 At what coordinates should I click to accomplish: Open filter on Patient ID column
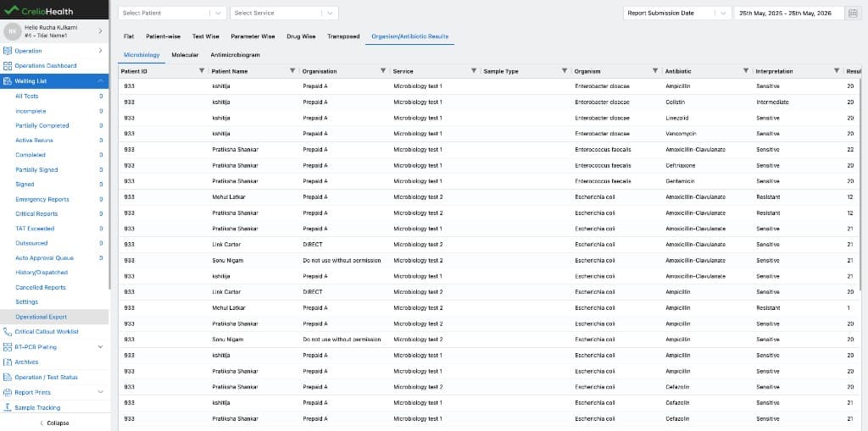point(202,71)
